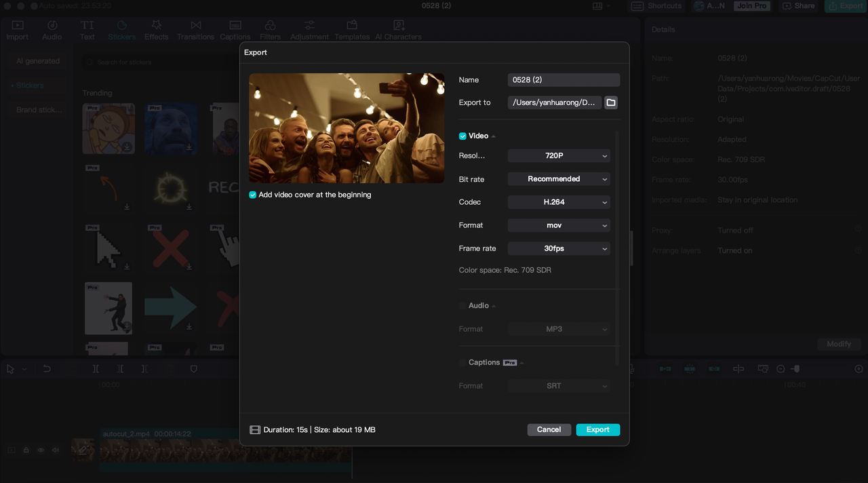Click the Export dialog scrollbar
Image resolution: width=868 pixels, height=483 pixels.
(x=617, y=248)
